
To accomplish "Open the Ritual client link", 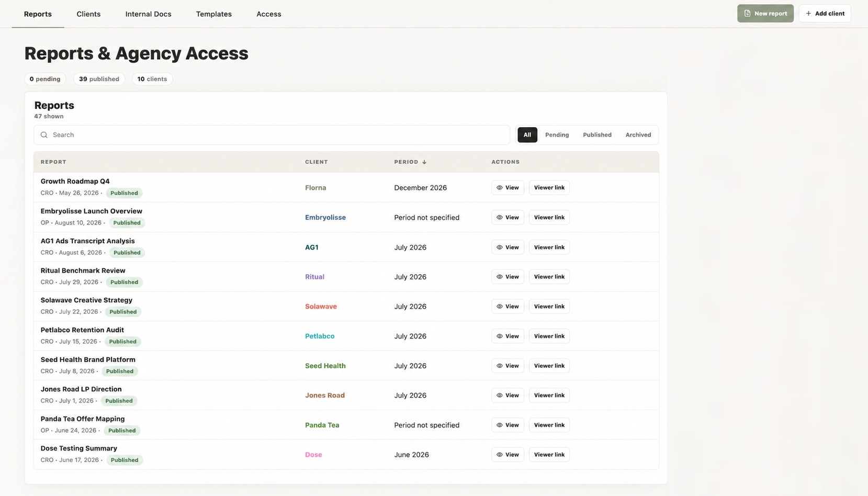I will (314, 277).
